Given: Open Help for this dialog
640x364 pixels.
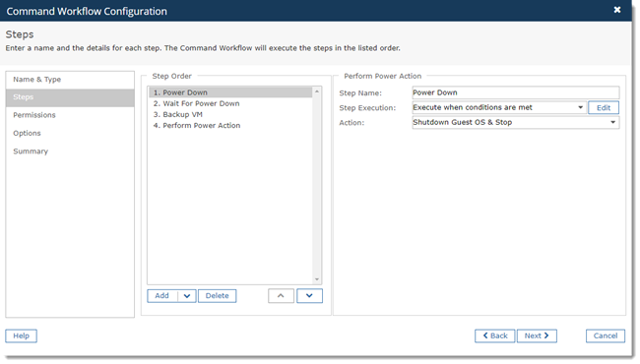Looking at the screenshot, I should [x=22, y=335].
